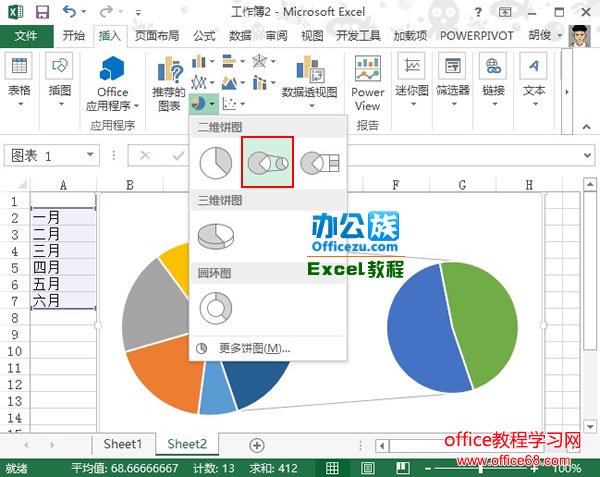Insert an area chart icon
The height and width of the screenshot is (477, 600).
point(229,82)
